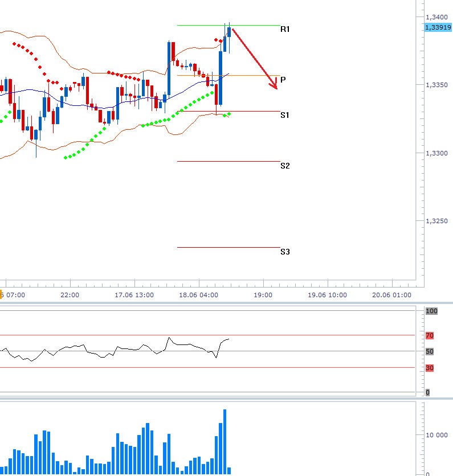453x476 pixels.
Task: Click the RSI overbought level 70 label
Action: coord(430,335)
